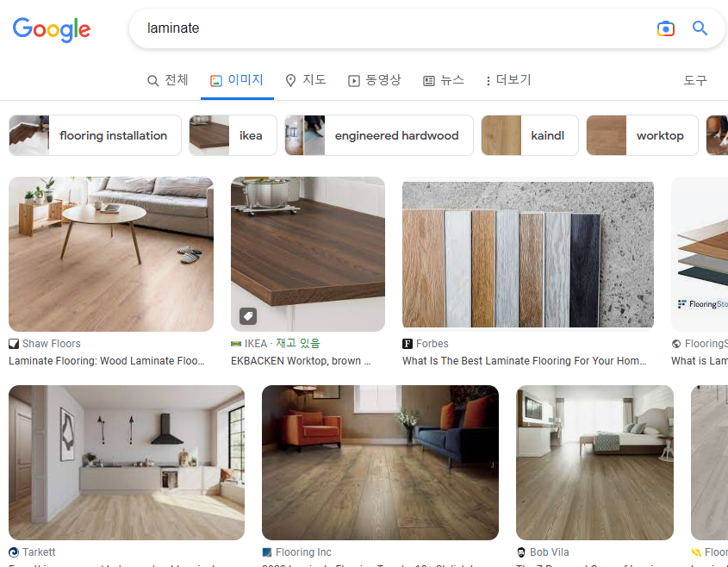This screenshot has height=567, width=728.
Task: Open 'Laminate Flooring: Wood Laminate Floo...' title
Action: tap(107, 361)
